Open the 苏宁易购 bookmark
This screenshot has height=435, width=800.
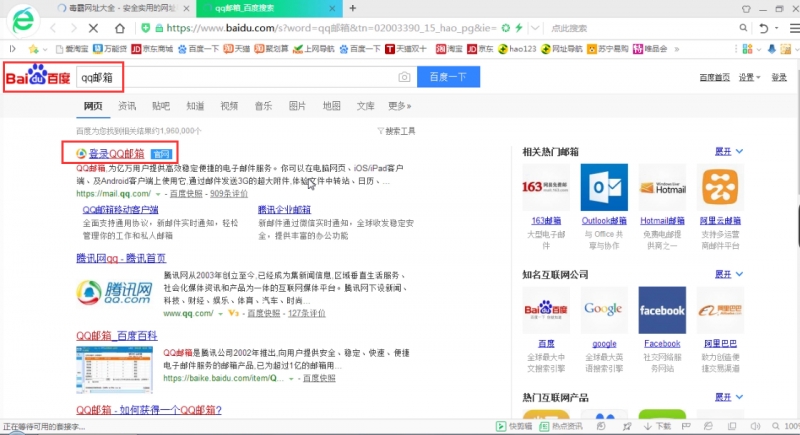(x=607, y=49)
